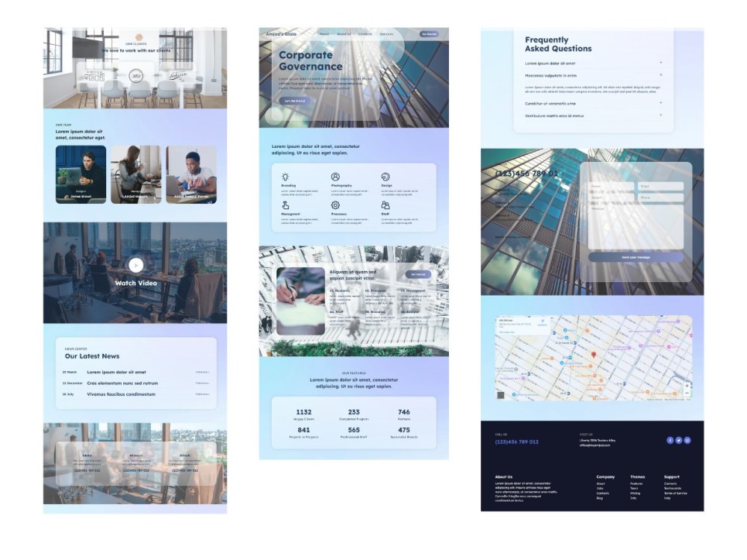This screenshot has height=560, width=747.
Task: Click the 746 stat
Action: (x=404, y=414)
